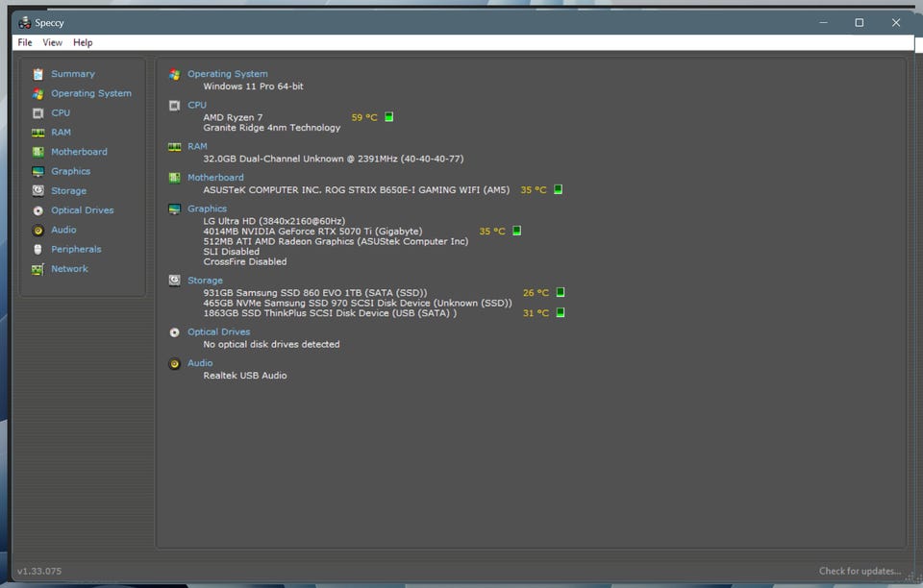The width and height of the screenshot is (923, 588).
Task: Maximize the Speccy window
Action: (x=860, y=22)
